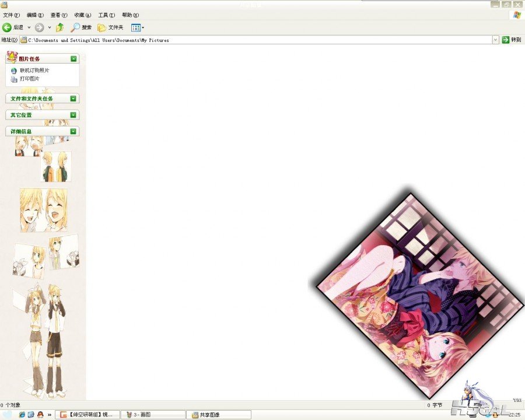Click the 详细信息 header title

coord(21,131)
